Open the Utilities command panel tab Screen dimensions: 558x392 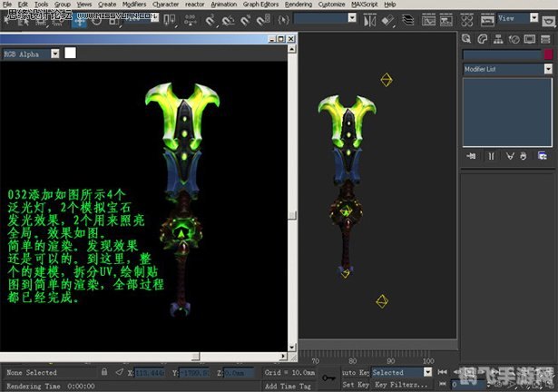pyautogui.click(x=545, y=38)
